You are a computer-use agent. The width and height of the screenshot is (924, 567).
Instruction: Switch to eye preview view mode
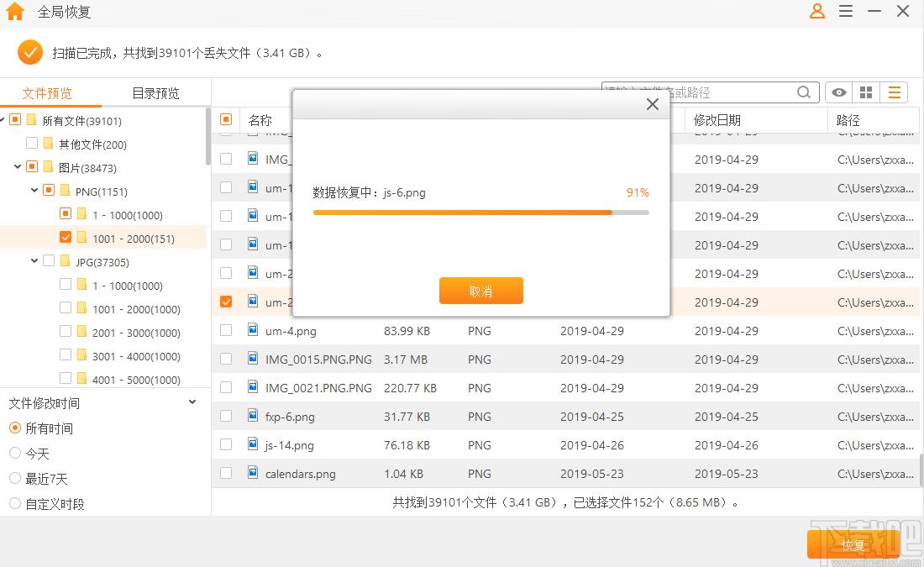tap(838, 92)
